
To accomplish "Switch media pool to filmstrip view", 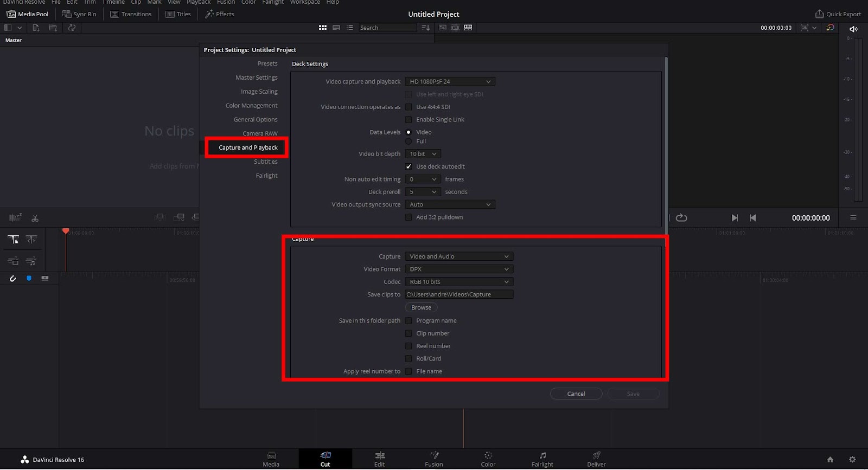I will 336,28.
